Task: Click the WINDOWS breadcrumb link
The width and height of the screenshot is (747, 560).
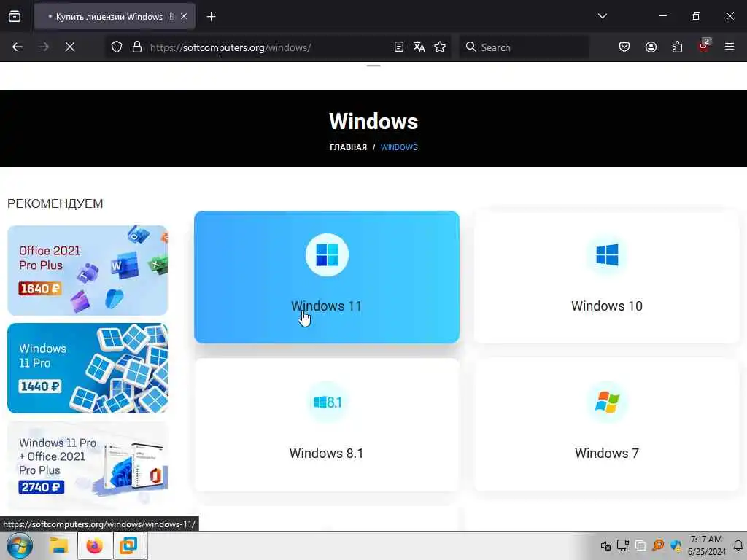Action: [399, 147]
